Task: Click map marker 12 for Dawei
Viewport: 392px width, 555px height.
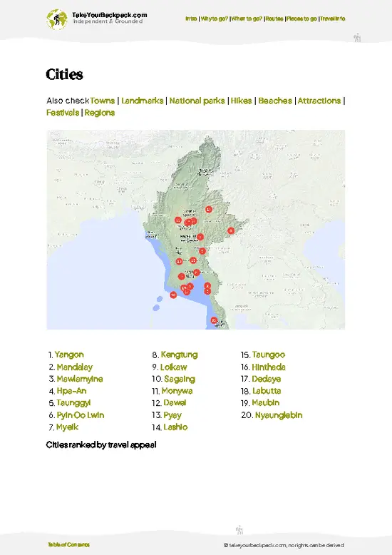Action: pyautogui.click(x=214, y=320)
